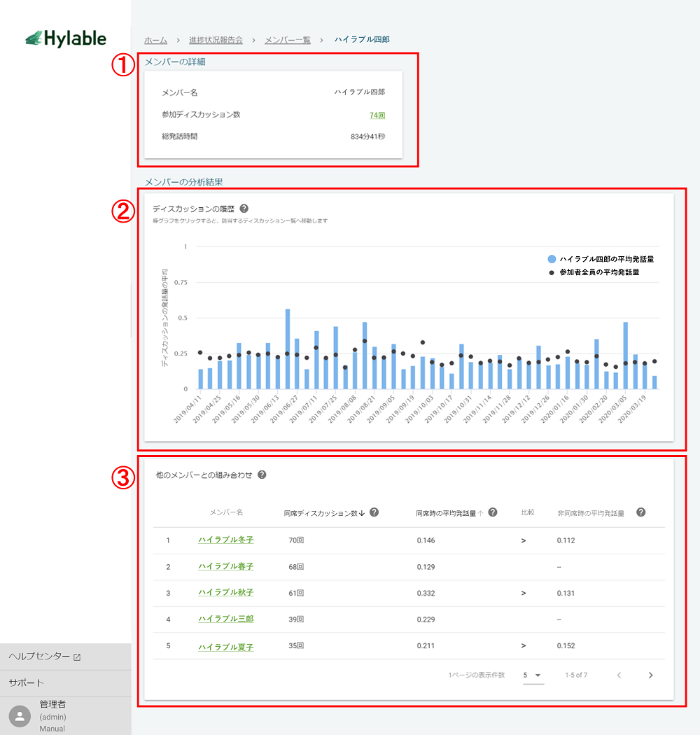Go to previous page of member table

619,675
